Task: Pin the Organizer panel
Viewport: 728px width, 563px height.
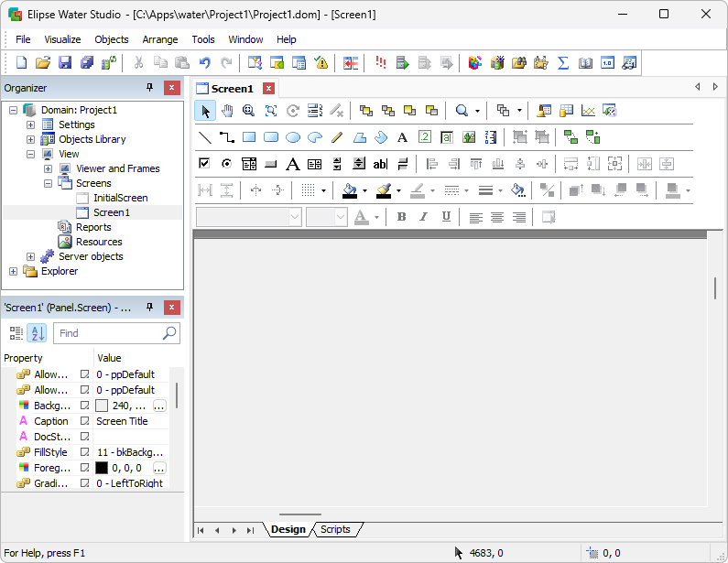Action: click(x=149, y=87)
